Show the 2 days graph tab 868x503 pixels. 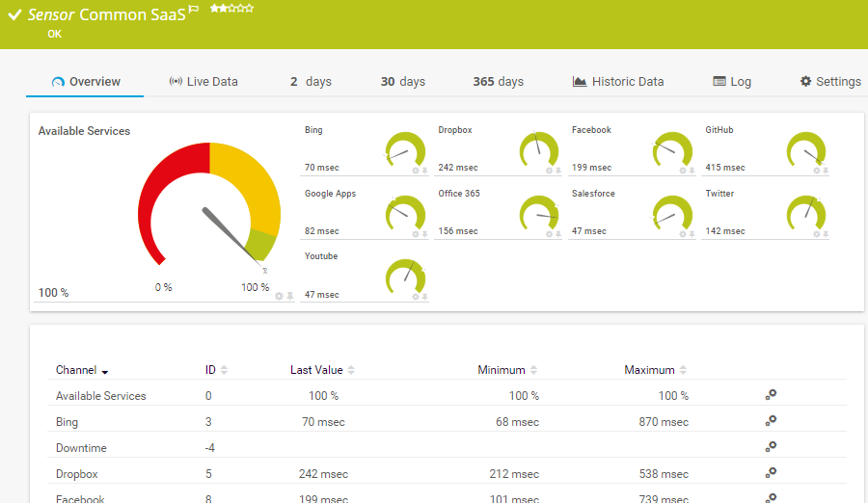(311, 81)
